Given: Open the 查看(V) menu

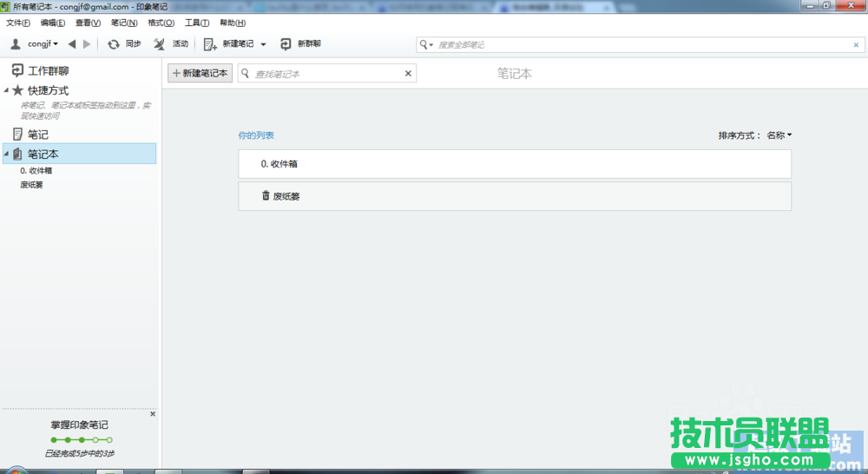Looking at the screenshot, I should [88, 23].
